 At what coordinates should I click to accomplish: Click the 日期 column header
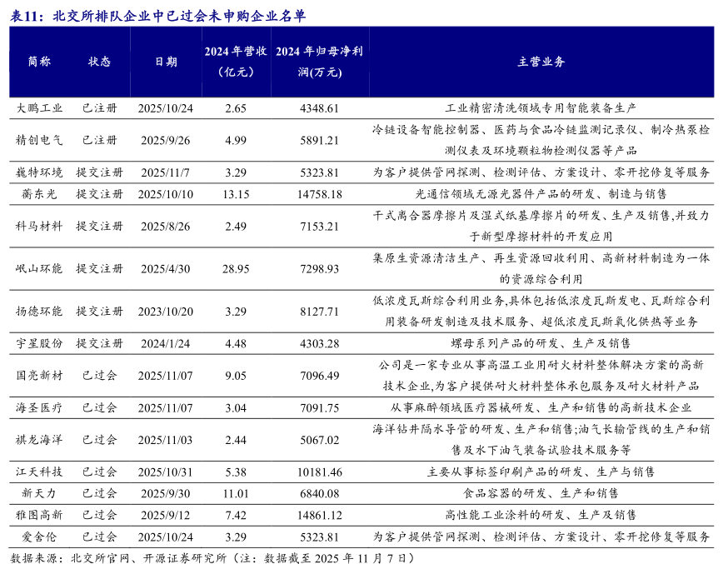coord(165,62)
